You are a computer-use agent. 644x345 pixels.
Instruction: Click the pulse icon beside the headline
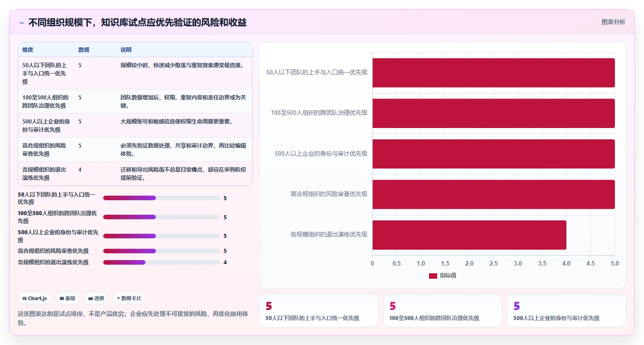coord(22,23)
